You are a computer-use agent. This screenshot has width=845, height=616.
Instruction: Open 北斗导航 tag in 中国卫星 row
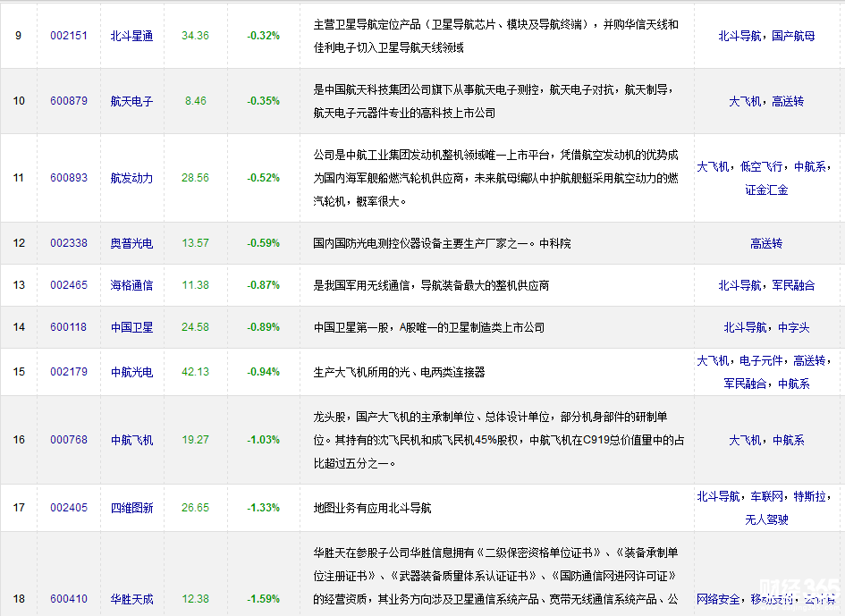(745, 327)
